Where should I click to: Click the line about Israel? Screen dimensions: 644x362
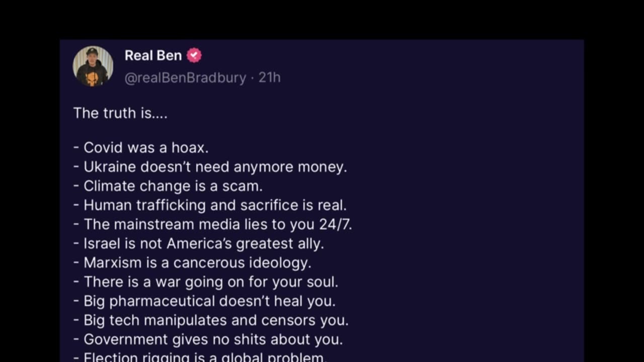coord(199,243)
